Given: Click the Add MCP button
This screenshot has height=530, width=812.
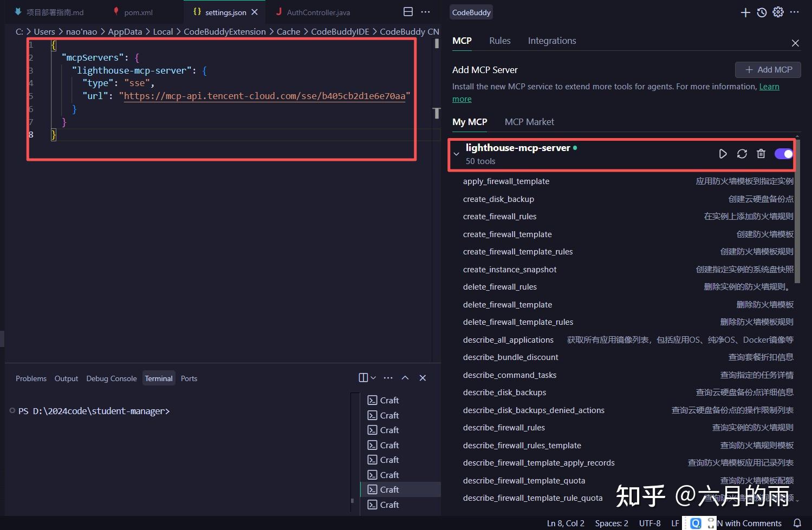Looking at the screenshot, I should 768,69.
